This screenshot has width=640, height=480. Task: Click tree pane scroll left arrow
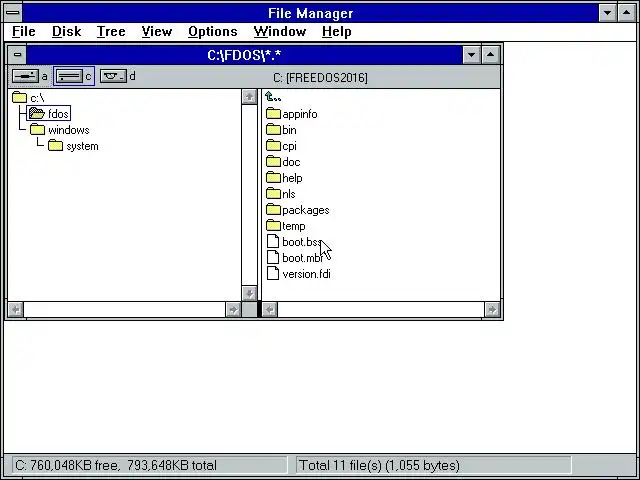(x=16, y=310)
